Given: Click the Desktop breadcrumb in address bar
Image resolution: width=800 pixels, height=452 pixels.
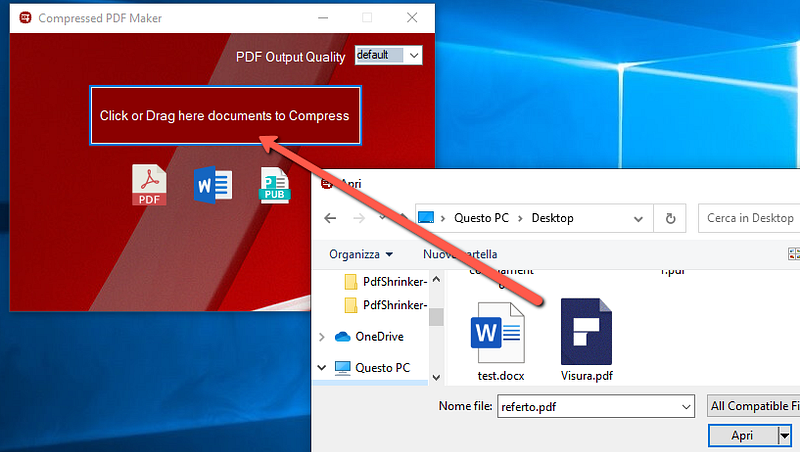Looking at the screenshot, I should coord(553,218).
